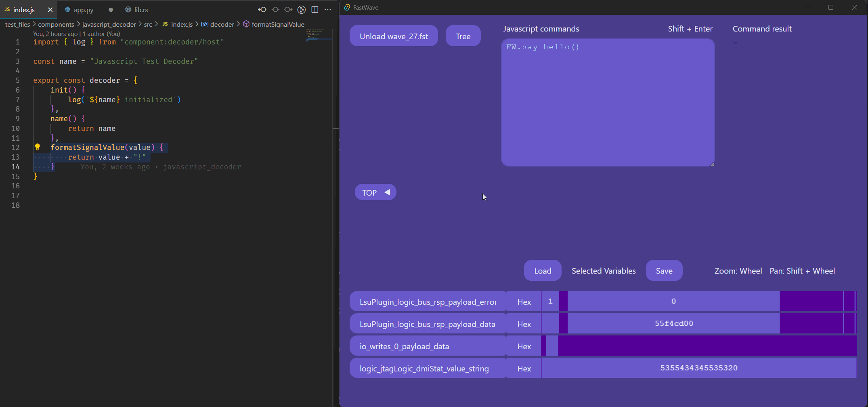Close the index.js editor tab
Image resolution: width=868 pixels, height=407 pixels.
pyautogui.click(x=50, y=10)
